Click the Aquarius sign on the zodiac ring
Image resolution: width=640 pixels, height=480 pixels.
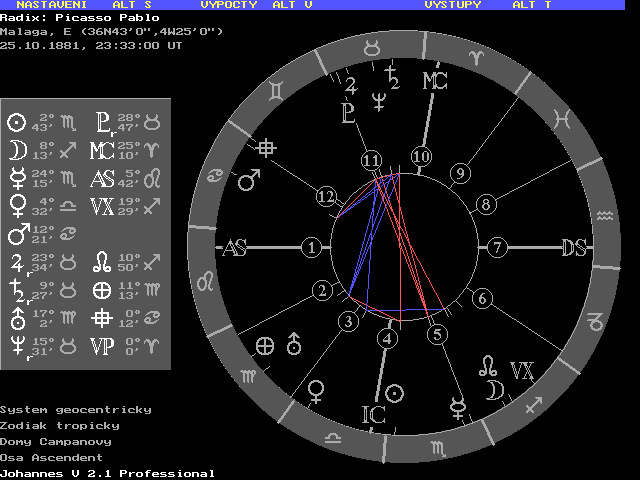pyautogui.click(x=604, y=217)
